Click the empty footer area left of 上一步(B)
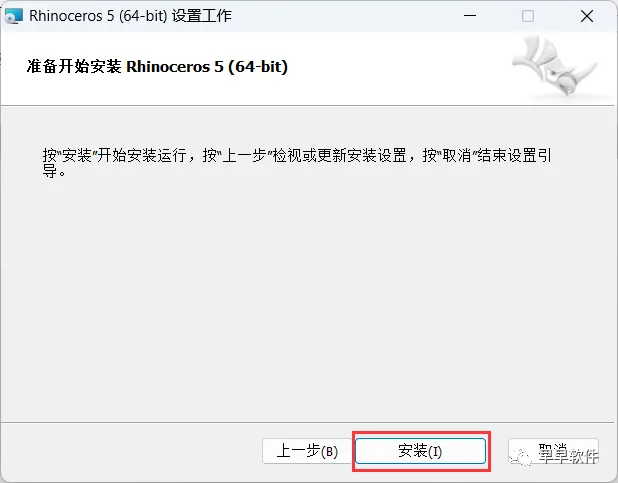Viewport: 618px width, 483px height. tap(132, 451)
